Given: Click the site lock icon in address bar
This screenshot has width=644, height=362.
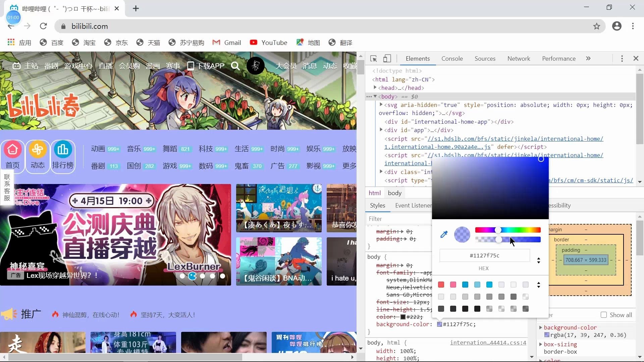Looking at the screenshot, I should click(63, 26).
